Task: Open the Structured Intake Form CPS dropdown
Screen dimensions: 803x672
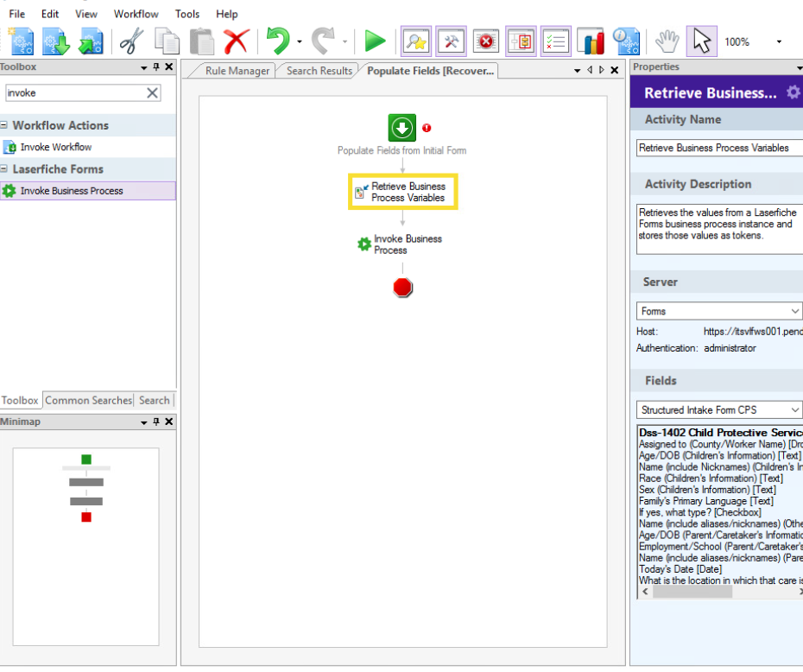Action: [794, 409]
